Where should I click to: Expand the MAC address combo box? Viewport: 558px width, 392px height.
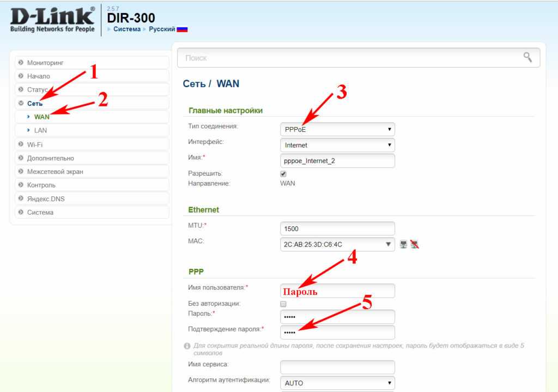pyautogui.click(x=388, y=244)
